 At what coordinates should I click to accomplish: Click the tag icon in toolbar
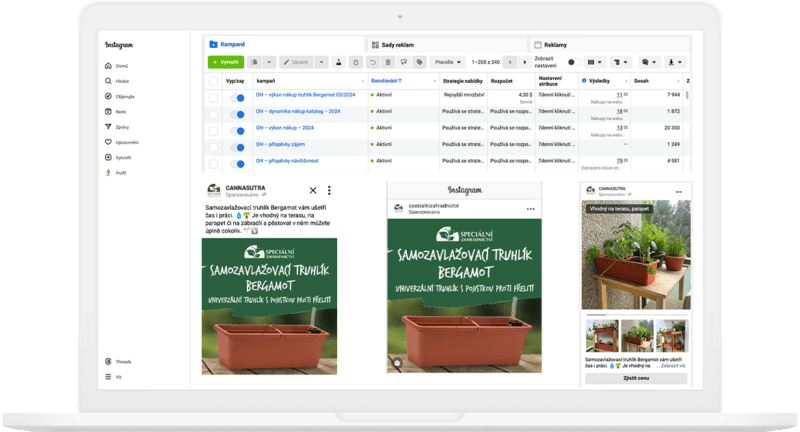pyautogui.click(x=419, y=62)
